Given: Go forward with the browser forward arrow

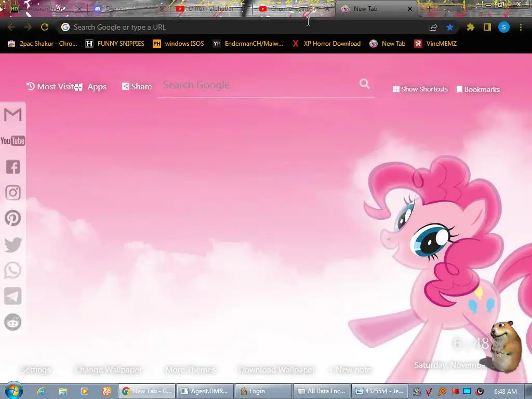Looking at the screenshot, I should [x=28, y=27].
